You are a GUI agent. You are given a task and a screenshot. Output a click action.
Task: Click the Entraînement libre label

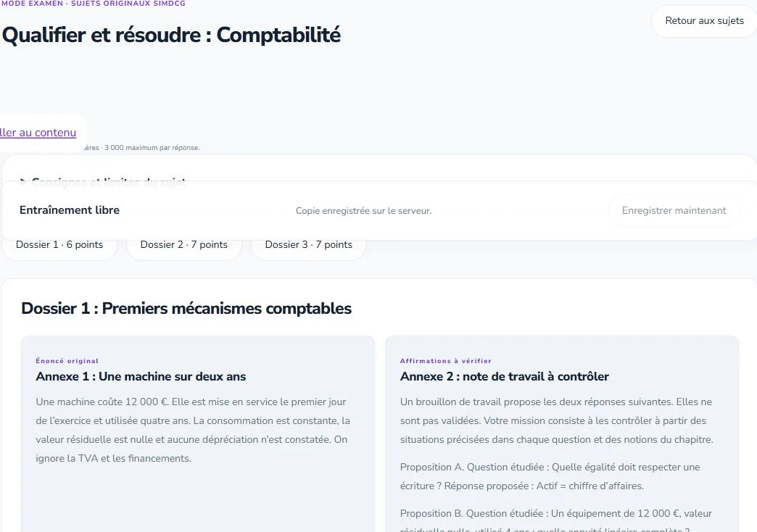(70, 210)
